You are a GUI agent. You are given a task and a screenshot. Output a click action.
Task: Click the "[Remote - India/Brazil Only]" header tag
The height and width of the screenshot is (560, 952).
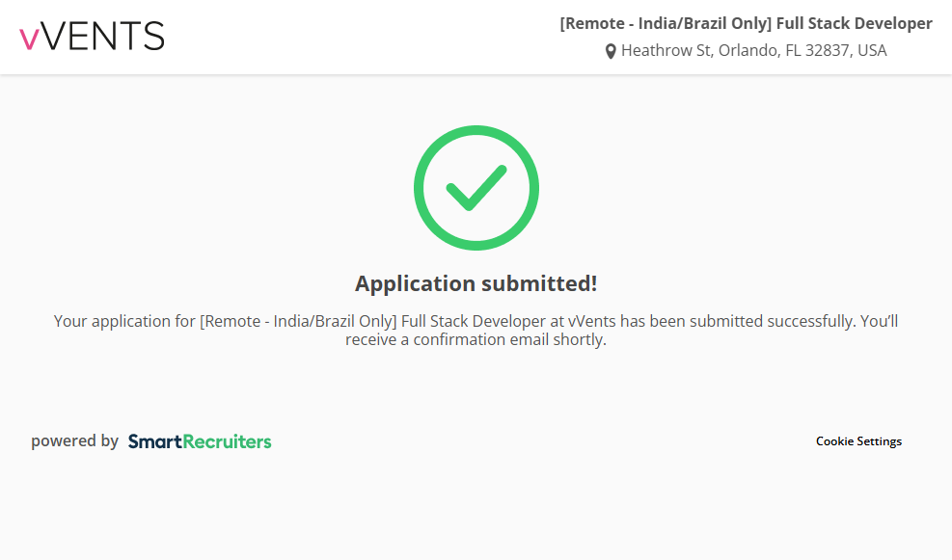tap(666, 23)
